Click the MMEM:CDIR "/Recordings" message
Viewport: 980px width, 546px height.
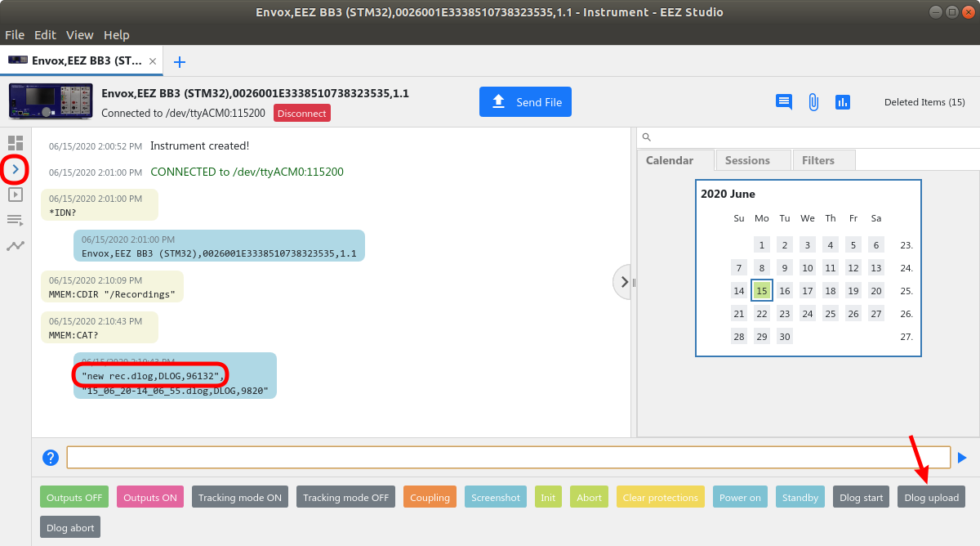click(112, 287)
